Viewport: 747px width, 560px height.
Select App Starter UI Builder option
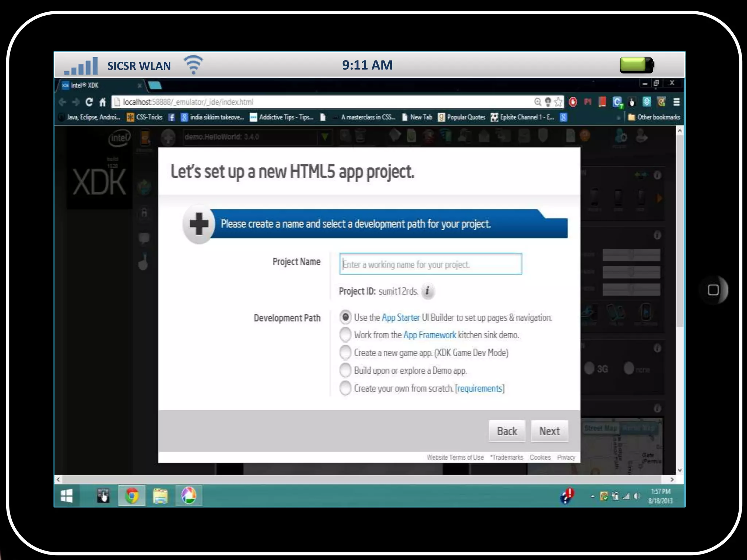tap(345, 317)
